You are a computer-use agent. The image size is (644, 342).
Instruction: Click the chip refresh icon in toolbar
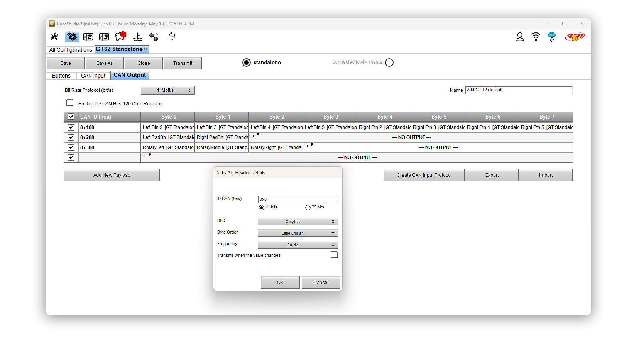coord(172,37)
